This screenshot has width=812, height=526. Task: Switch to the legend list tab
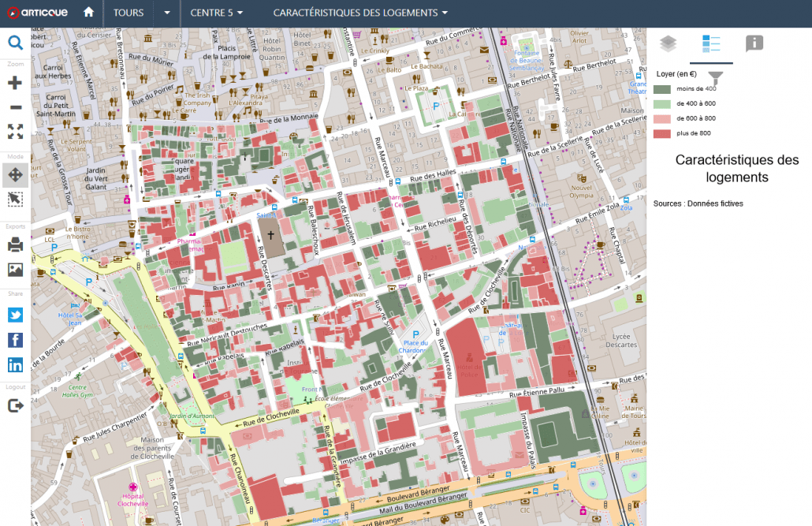(711, 43)
